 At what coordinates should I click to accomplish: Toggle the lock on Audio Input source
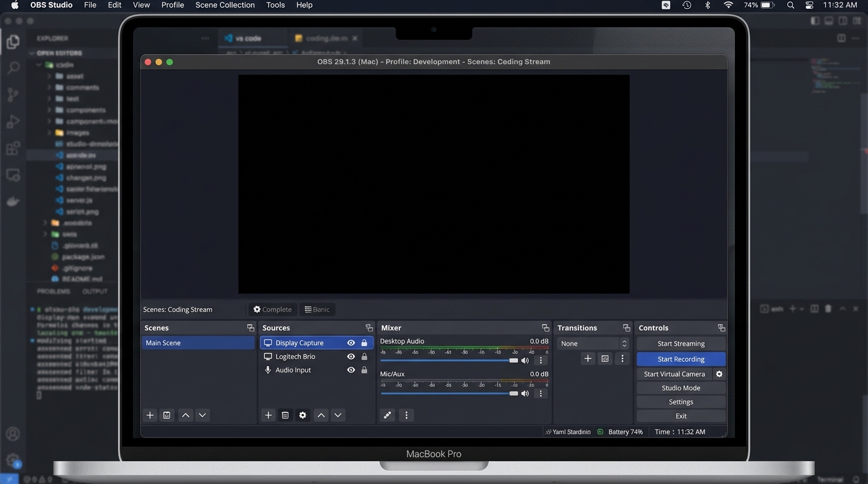coord(364,371)
